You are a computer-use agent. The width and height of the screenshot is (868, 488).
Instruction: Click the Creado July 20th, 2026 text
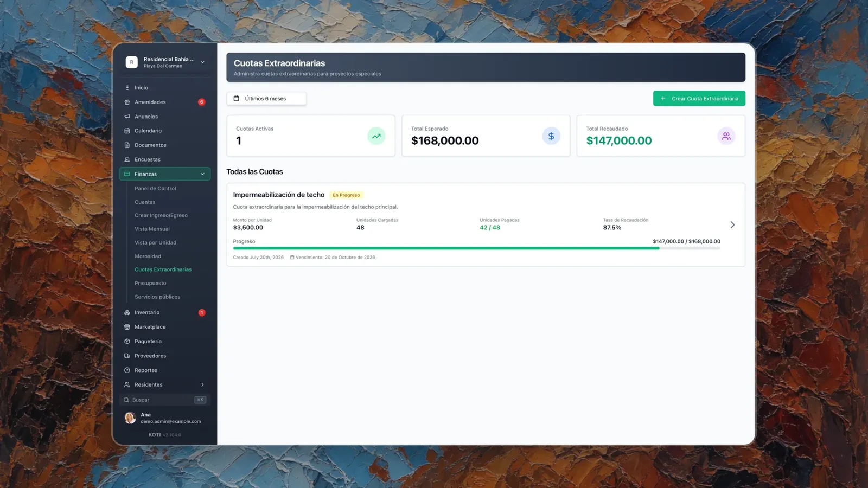pos(258,258)
